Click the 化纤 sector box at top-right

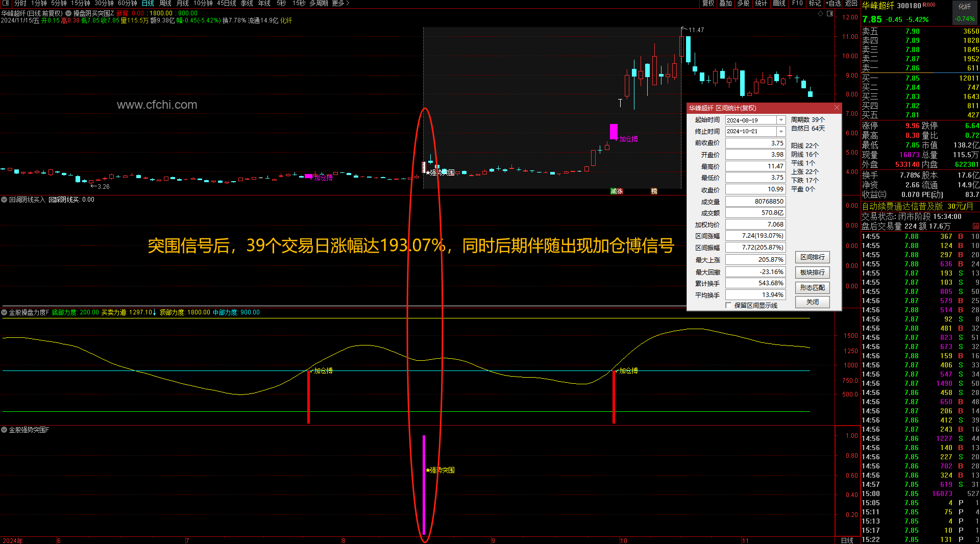pyautogui.click(x=965, y=12)
